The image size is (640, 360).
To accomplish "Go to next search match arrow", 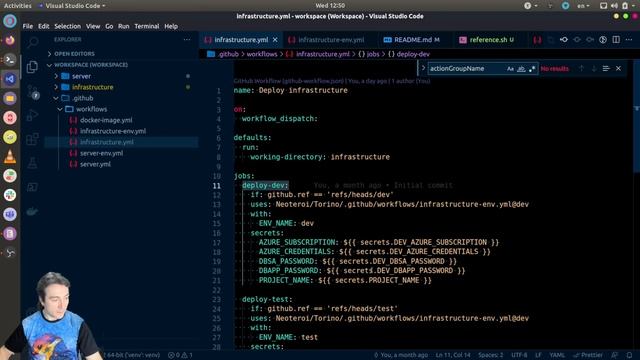I will 594,69.
